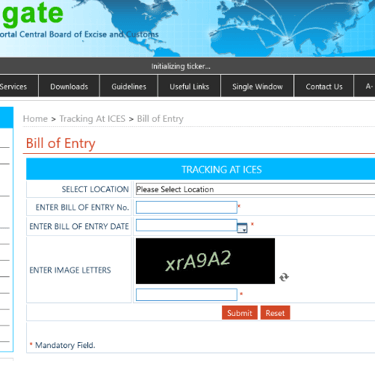Click the SELECT LOCATION label
The image size is (375, 366).
coord(95,189)
